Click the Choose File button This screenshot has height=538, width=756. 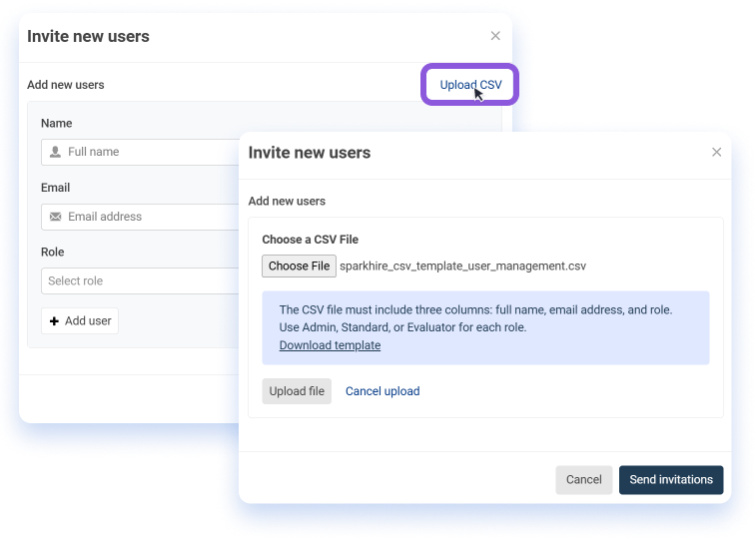click(x=299, y=267)
